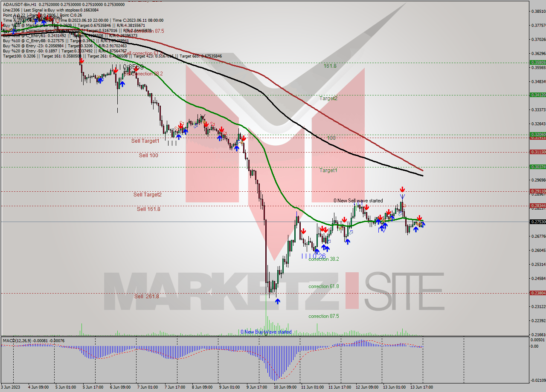Click the red arrow right of '0 New Sell wave started'

click(x=366, y=207)
